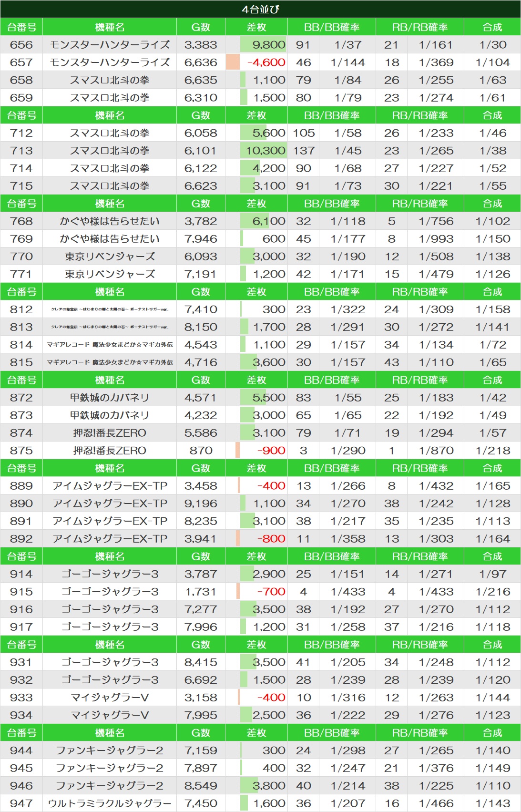Click ファンキージャグラー2 in row 945
521x812 pixels.
(110, 768)
